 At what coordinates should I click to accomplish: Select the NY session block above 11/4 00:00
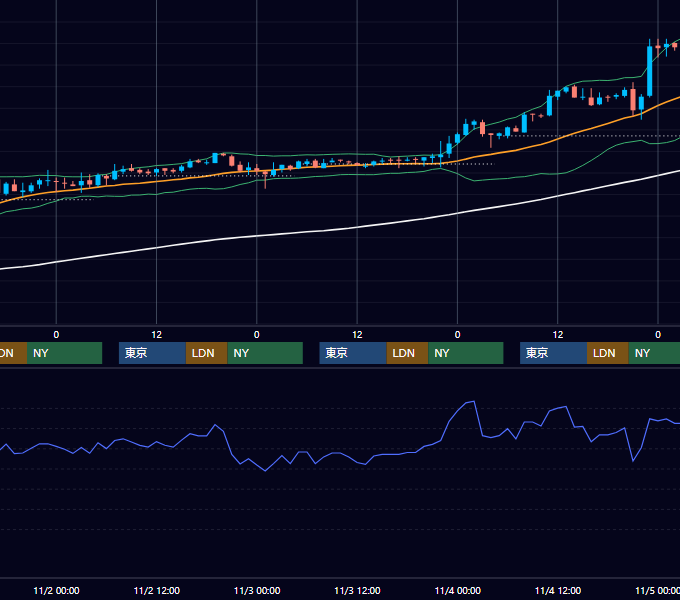click(x=466, y=353)
